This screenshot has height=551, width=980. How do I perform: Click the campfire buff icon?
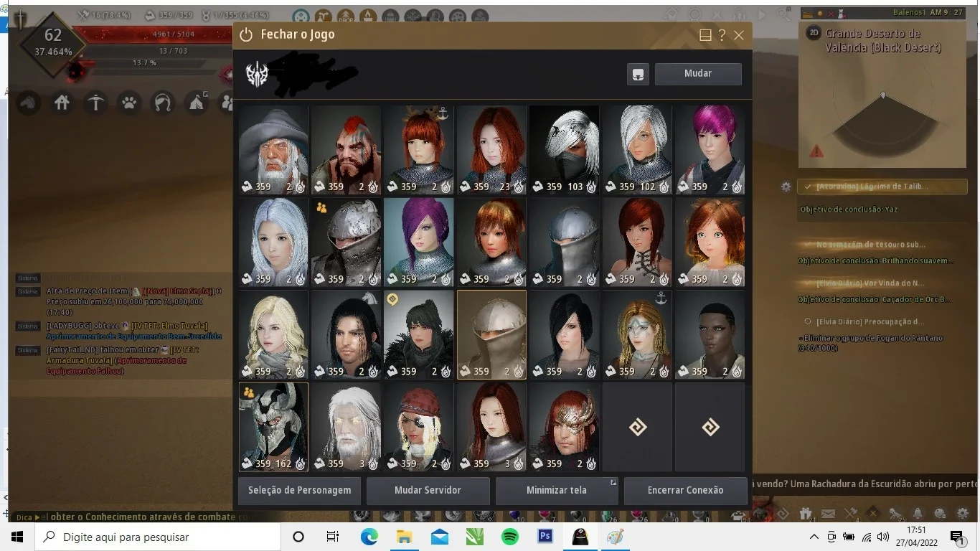click(368, 15)
